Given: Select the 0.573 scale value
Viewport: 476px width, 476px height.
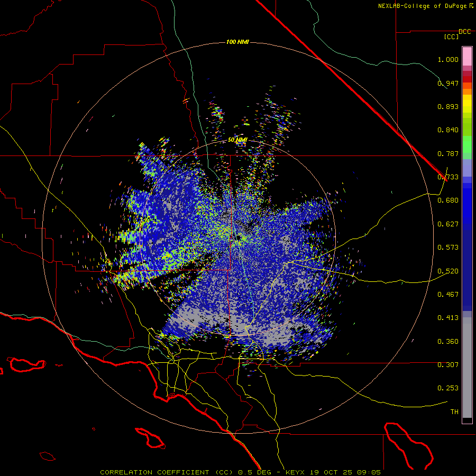Looking at the screenshot, I should [x=448, y=248].
